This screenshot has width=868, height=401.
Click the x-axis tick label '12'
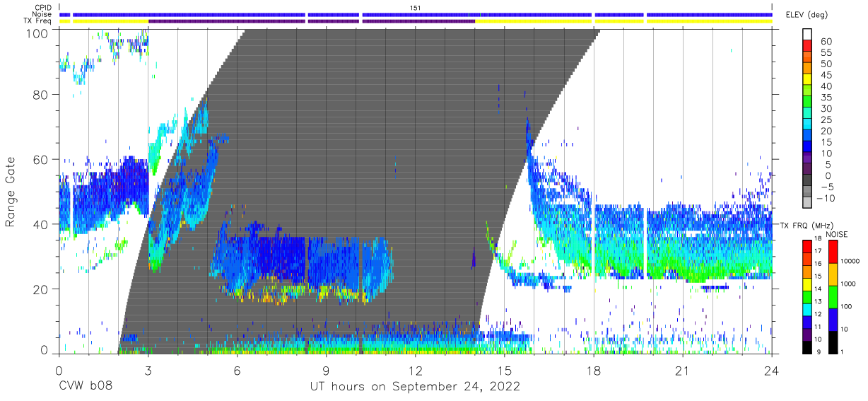[415, 371]
